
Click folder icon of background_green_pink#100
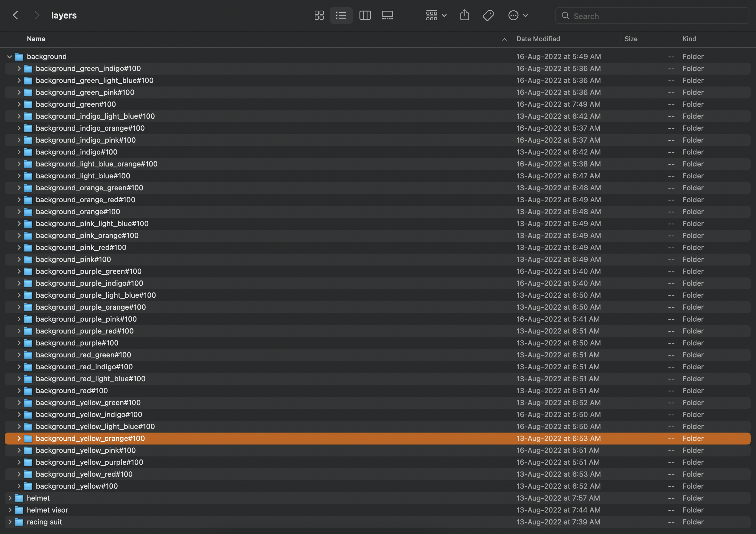tap(28, 92)
